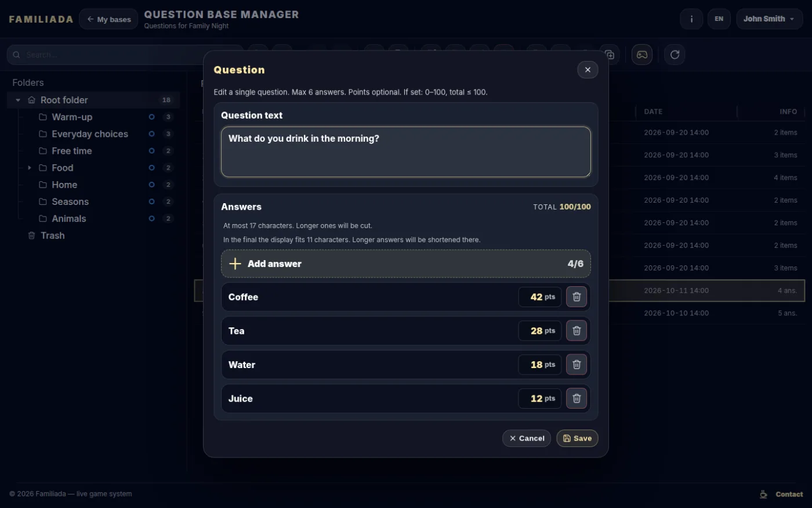Click the blue circle marker on Seasons
The width and height of the screenshot is (812, 508).
click(x=151, y=201)
